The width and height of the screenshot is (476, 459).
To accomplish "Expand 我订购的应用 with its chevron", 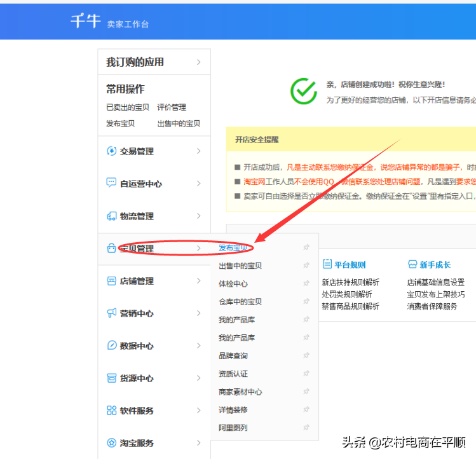I will (198, 62).
